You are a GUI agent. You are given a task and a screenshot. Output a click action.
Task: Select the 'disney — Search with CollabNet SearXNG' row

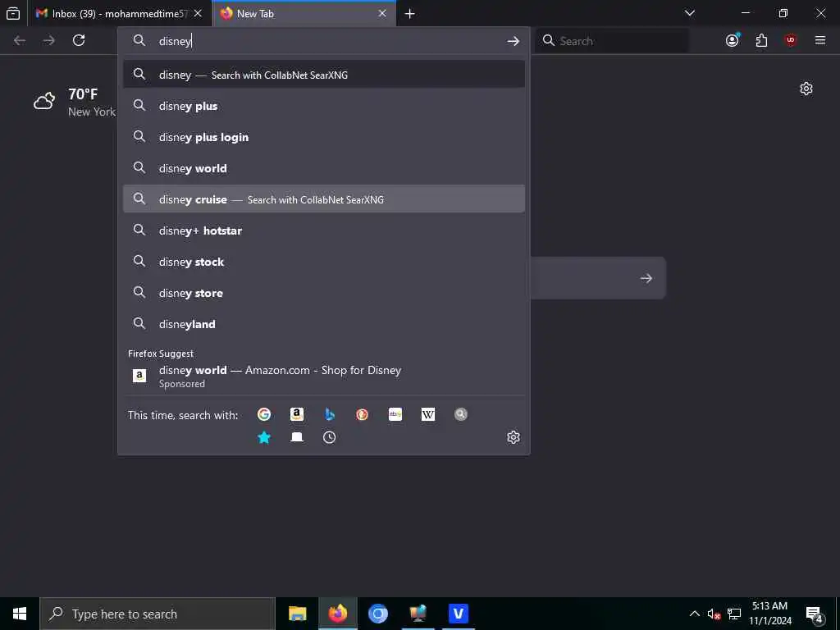click(323, 75)
